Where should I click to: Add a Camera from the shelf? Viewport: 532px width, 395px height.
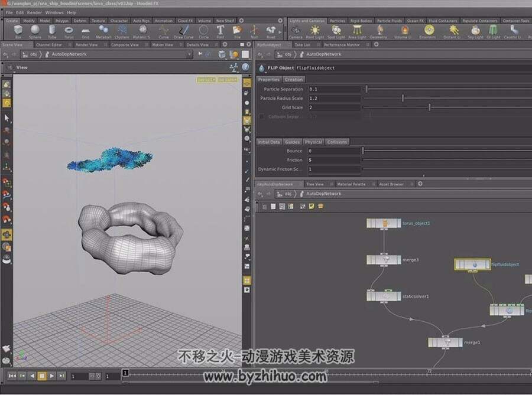pyautogui.click(x=296, y=32)
